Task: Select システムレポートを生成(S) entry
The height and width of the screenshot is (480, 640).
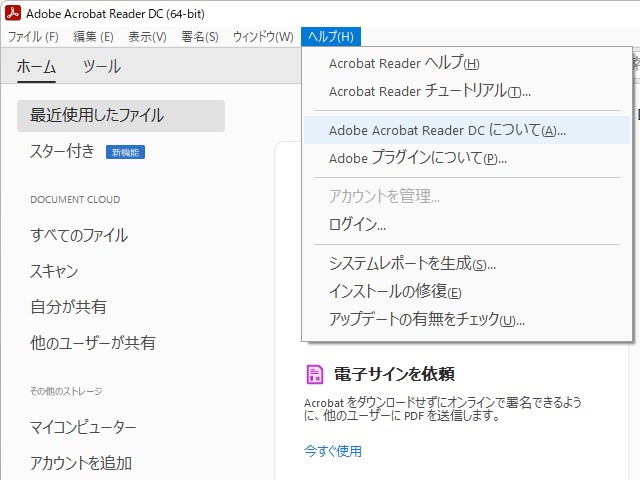Action: 467,264
